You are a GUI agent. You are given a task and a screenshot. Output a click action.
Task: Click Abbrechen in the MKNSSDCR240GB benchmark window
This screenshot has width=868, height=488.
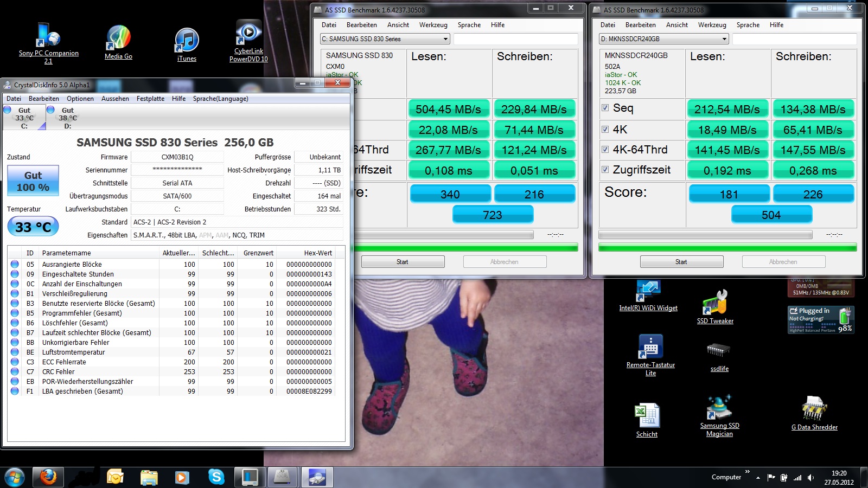pos(783,262)
